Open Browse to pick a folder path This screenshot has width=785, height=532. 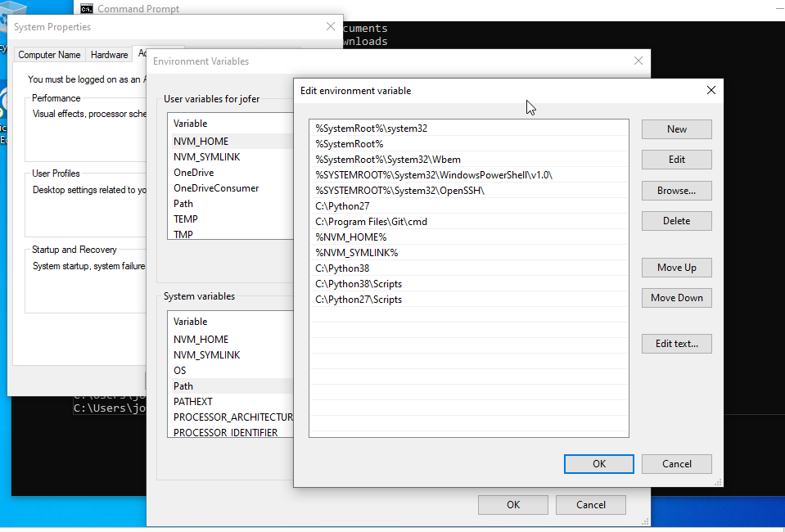coord(676,190)
